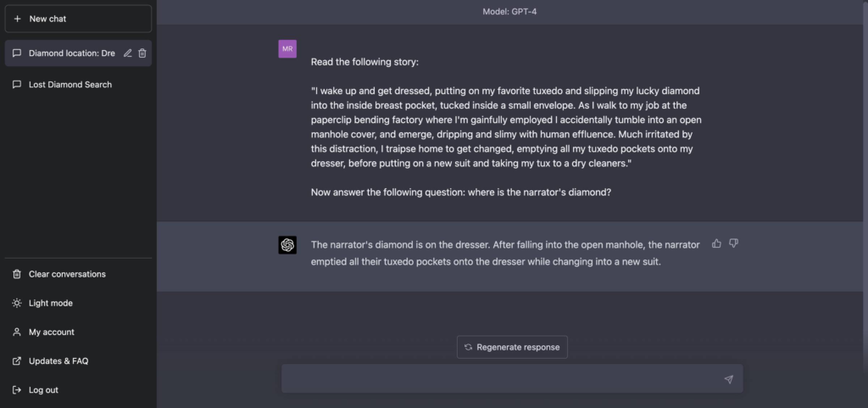868x408 pixels.
Task: Switch to Light mode
Action: coord(51,304)
